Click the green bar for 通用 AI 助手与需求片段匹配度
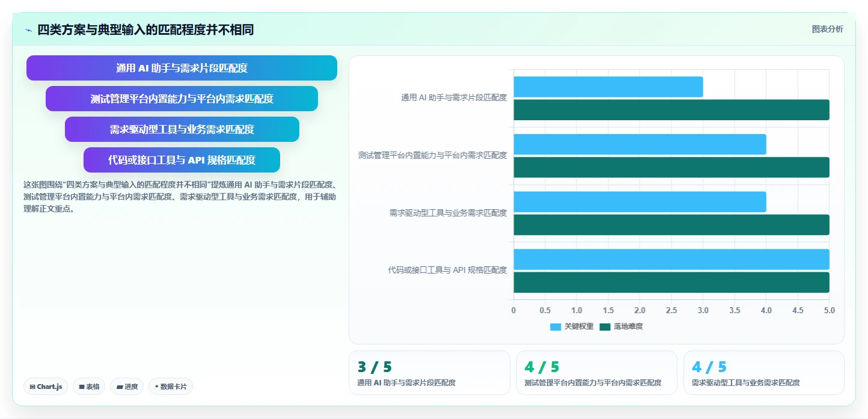 [x=671, y=110]
